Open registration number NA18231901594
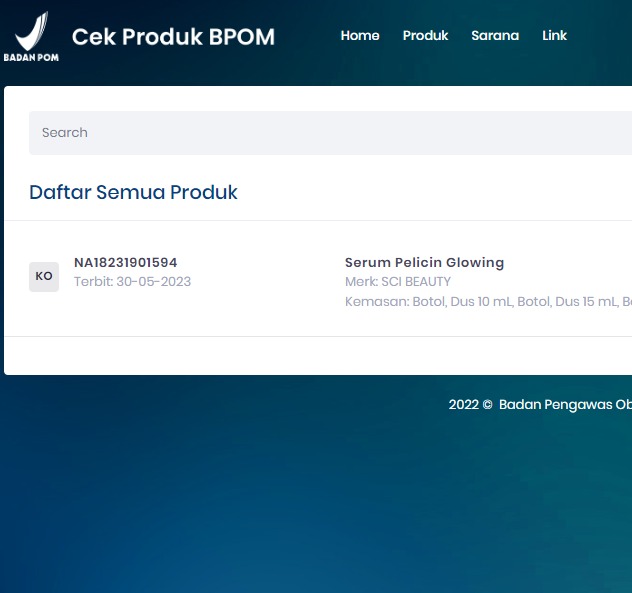 pyautogui.click(x=126, y=263)
